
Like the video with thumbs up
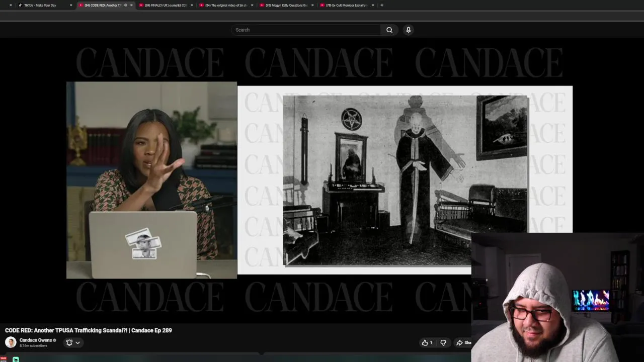point(428,342)
